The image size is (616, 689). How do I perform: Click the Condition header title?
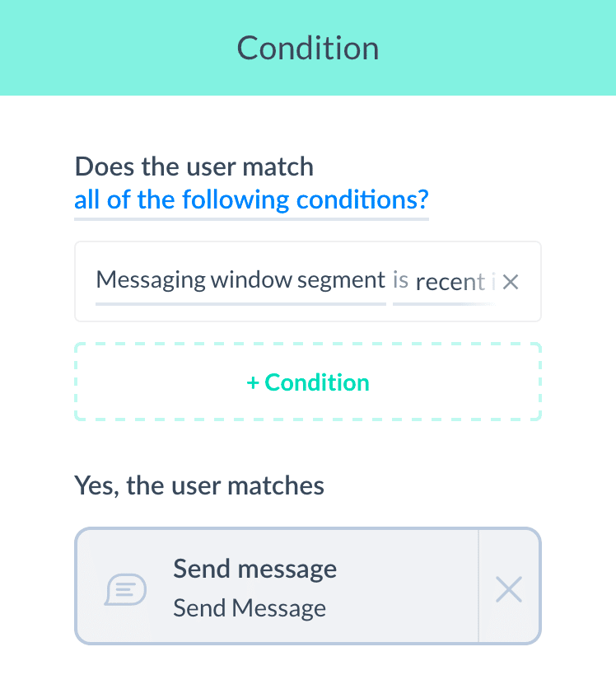[x=308, y=48]
